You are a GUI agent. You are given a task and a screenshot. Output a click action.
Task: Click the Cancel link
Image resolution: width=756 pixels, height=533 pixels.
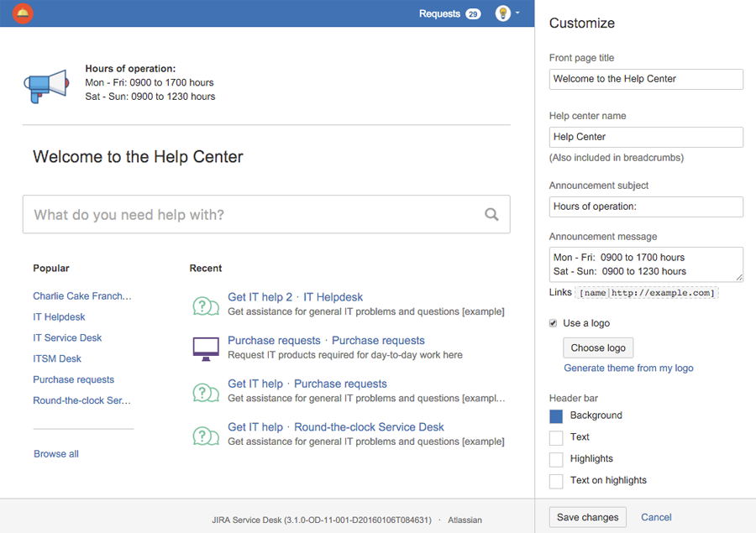point(656,517)
